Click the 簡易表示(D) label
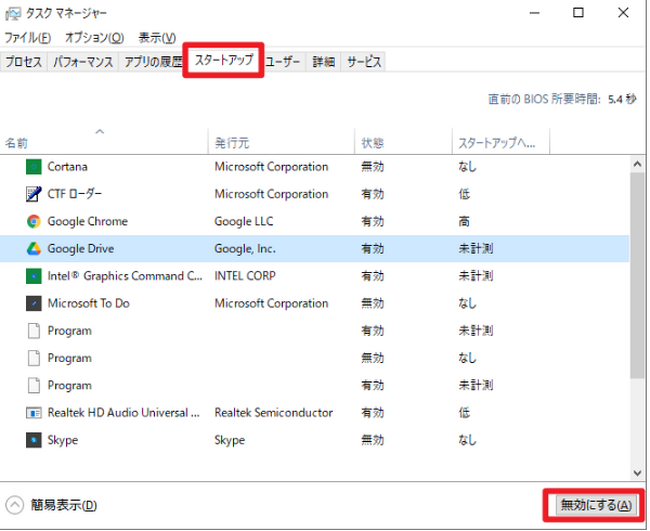 click(63, 505)
